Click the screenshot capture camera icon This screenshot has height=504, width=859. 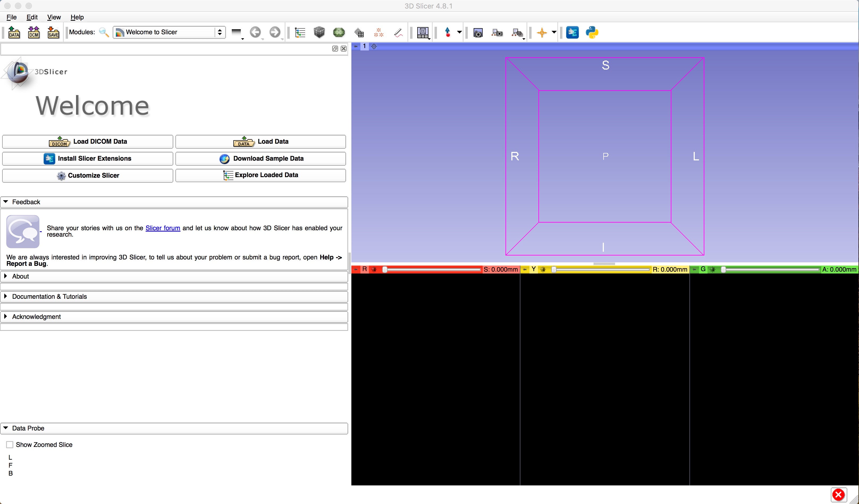pyautogui.click(x=478, y=33)
